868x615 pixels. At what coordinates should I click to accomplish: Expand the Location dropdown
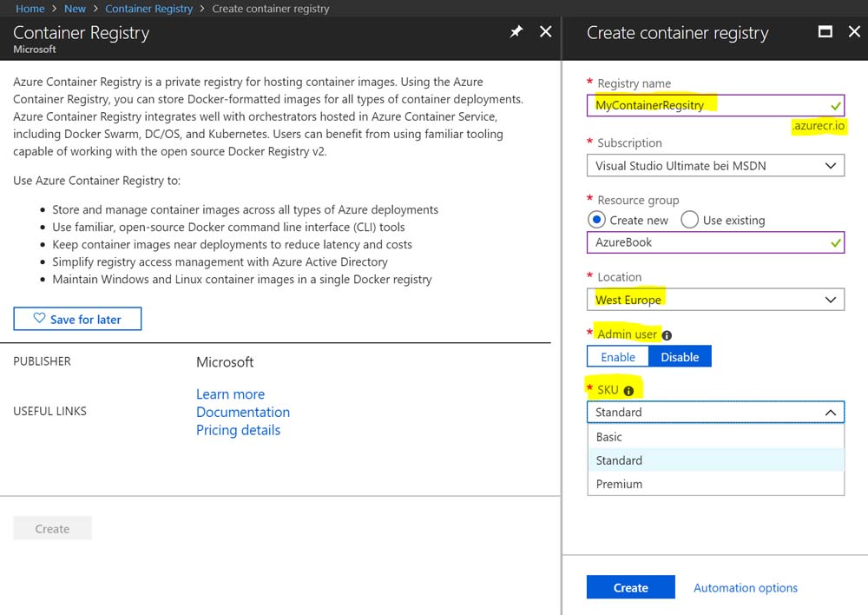click(715, 300)
